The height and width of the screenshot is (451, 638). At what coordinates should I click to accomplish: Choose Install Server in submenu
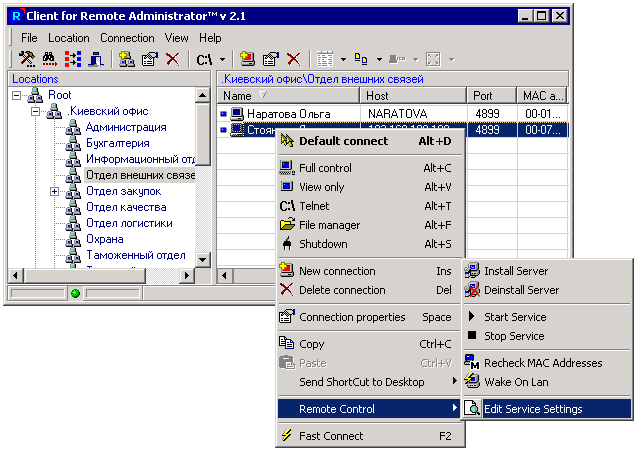[x=547, y=271]
